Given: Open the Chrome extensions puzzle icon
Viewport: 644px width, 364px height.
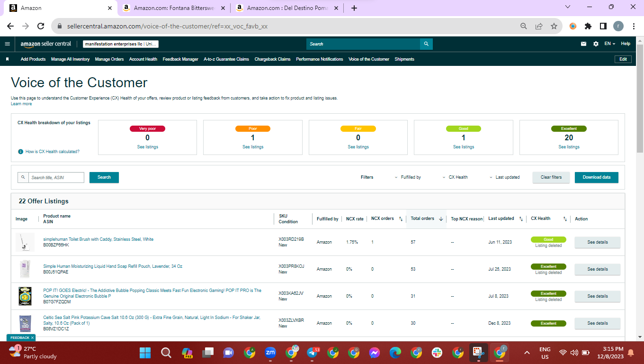Looking at the screenshot, I should tap(588, 26).
